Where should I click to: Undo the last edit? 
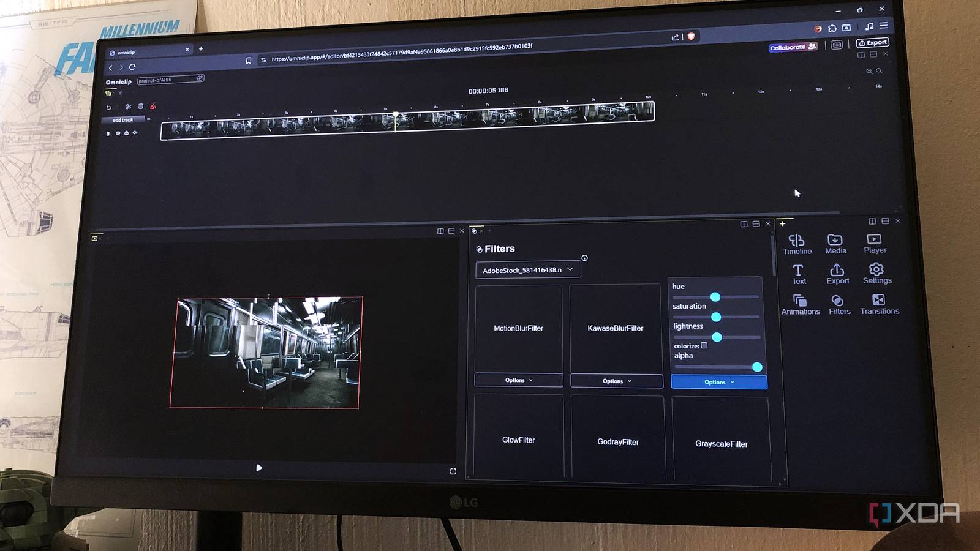tap(109, 107)
